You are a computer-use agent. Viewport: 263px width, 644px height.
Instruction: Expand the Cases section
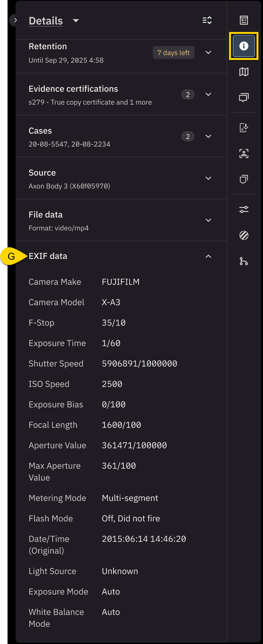208,136
